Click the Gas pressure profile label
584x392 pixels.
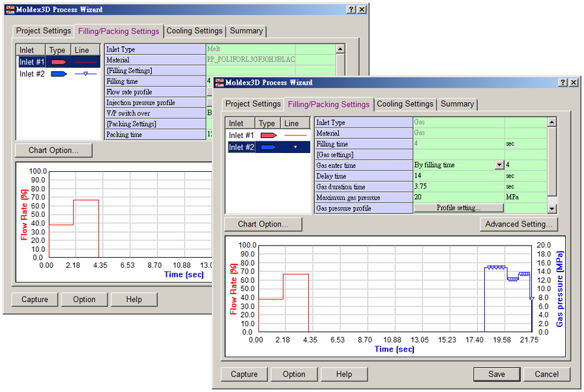[343, 208]
